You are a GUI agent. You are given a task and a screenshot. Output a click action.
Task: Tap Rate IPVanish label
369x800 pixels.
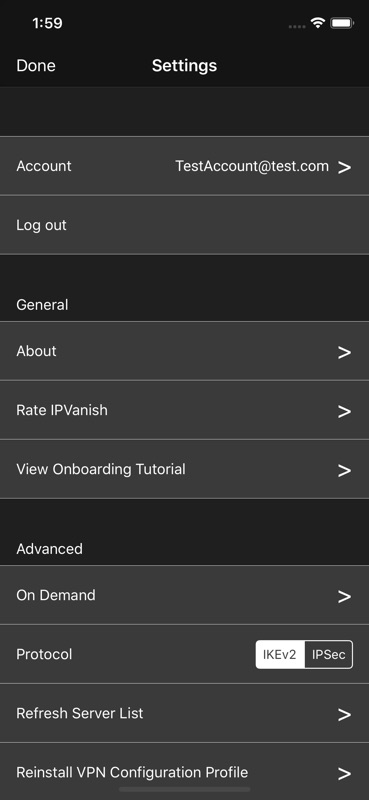tap(62, 410)
